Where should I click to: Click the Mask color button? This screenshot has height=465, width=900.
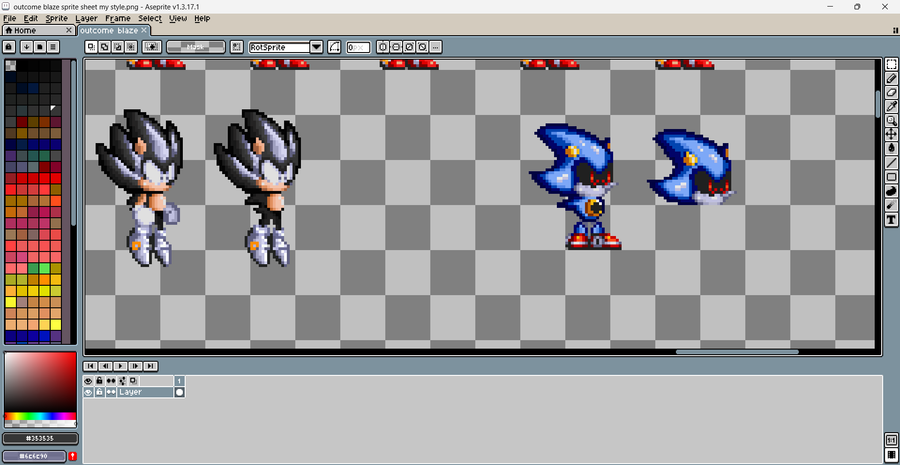point(196,47)
